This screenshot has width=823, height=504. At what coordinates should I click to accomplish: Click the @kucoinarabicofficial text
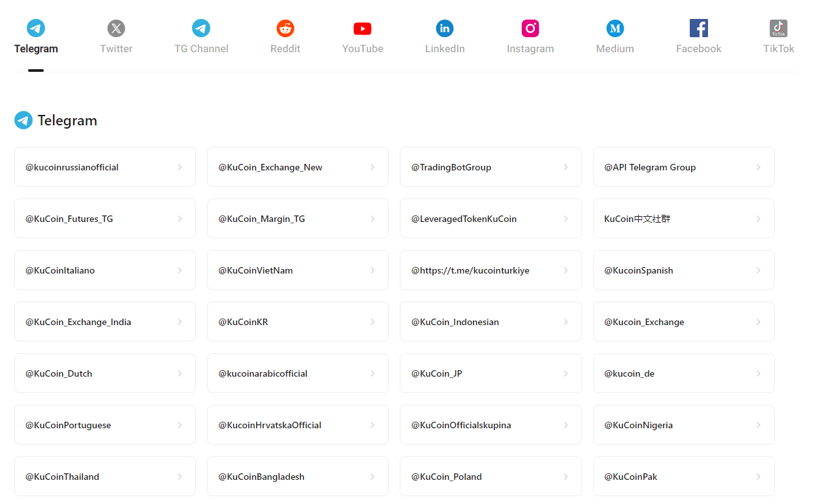tap(263, 373)
